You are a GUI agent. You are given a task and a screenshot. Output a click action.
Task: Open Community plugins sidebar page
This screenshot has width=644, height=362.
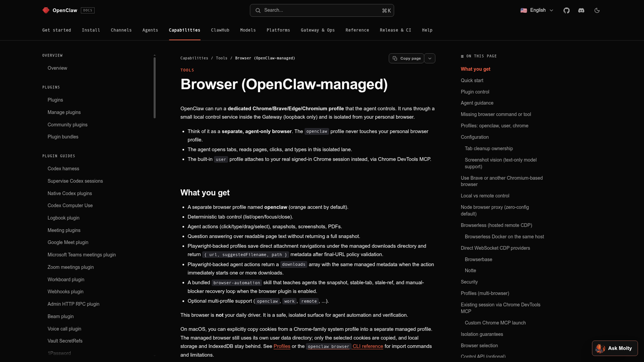click(x=67, y=125)
